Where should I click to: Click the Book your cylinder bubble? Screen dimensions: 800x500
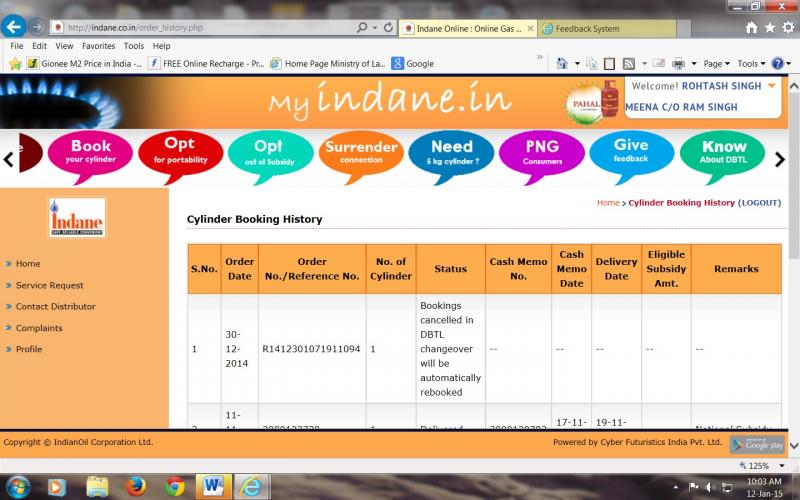tap(90, 156)
